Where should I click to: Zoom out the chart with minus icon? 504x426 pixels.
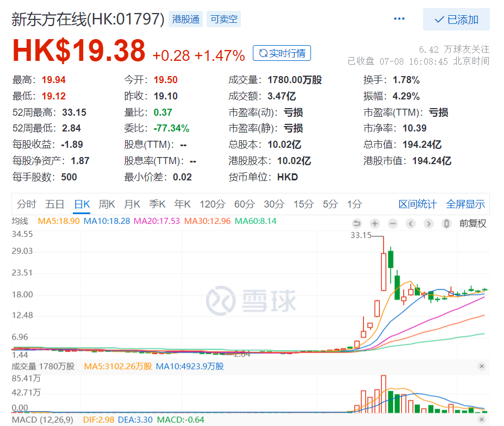pyautogui.click(x=393, y=223)
